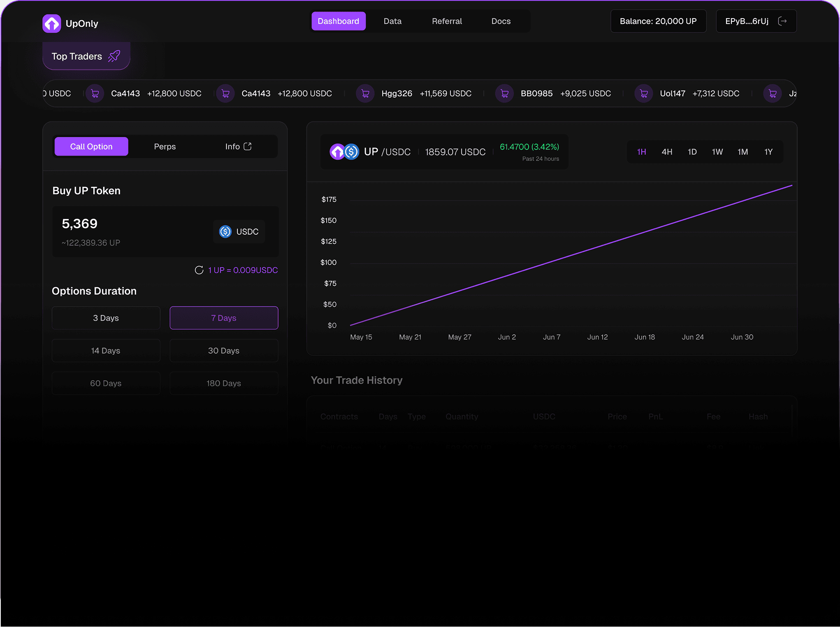Viewport: 840px width, 627px height.
Task: Click the cart icon beside Hgg326
Action: [365, 93]
